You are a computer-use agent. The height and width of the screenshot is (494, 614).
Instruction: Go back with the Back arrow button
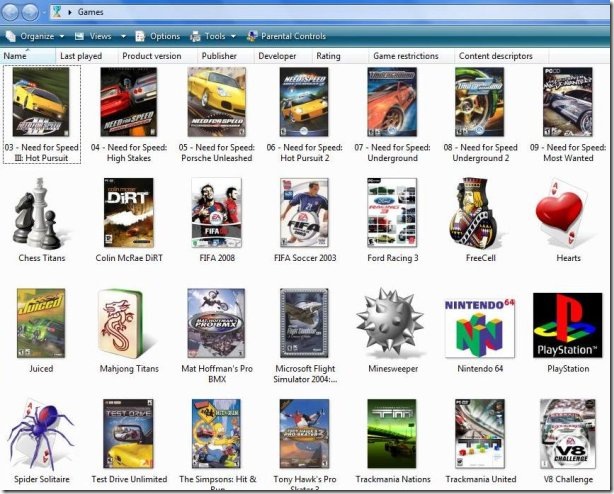tap(10, 12)
